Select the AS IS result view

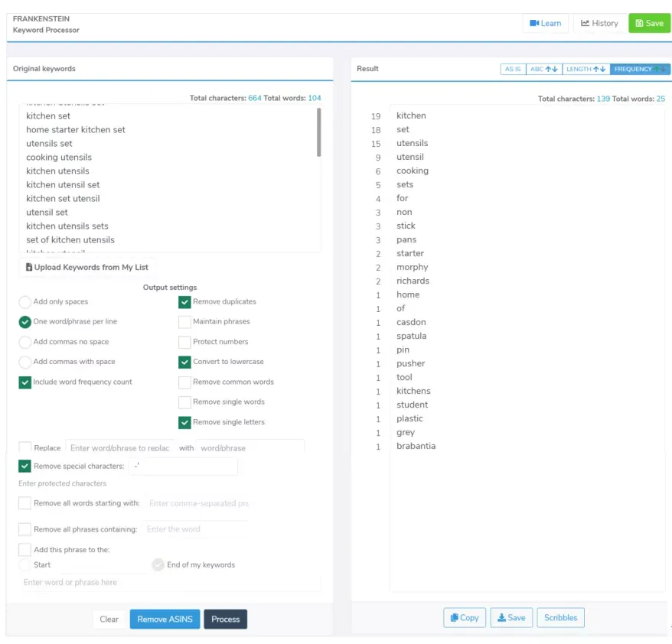click(x=513, y=69)
